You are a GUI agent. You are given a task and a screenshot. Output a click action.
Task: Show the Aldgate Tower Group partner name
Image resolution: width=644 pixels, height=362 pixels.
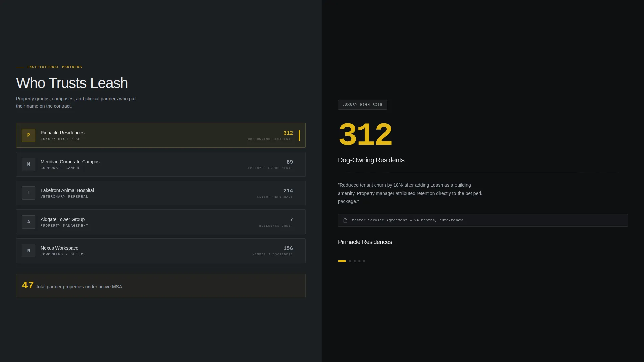pyautogui.click(x=62, y=219)
